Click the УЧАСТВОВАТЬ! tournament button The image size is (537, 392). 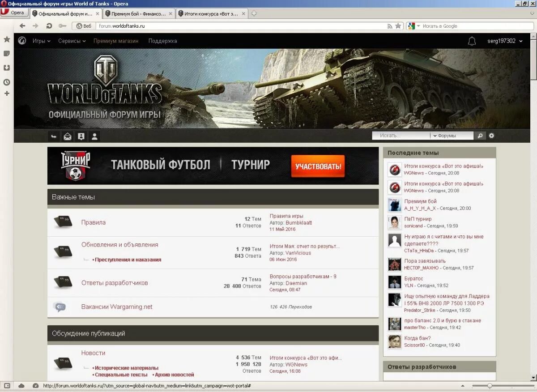(x=318, y=166)
